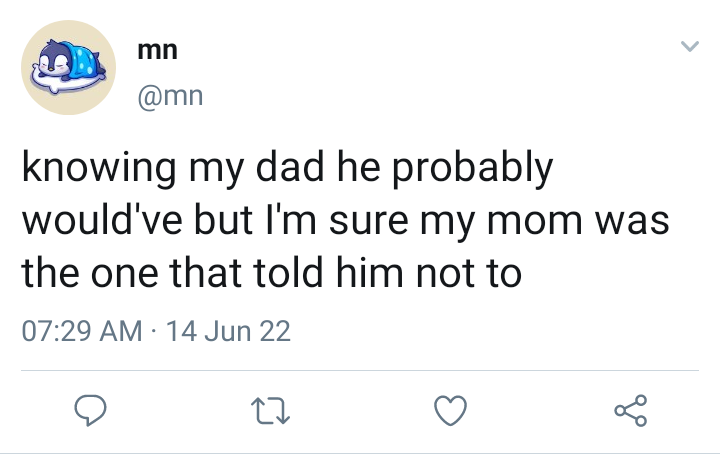Retweet this tweet using the arrows icon
This screenshot has width=720, height=465.
(270, 411)
